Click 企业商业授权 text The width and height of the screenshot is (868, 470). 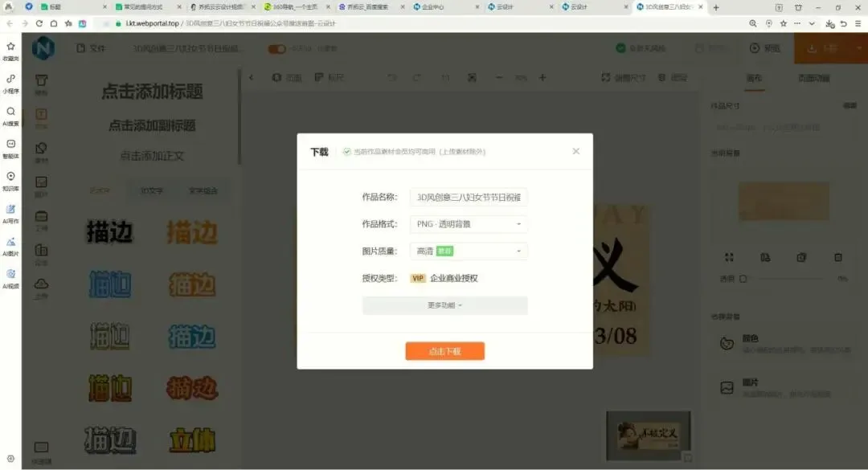pyautogui.click(x=454, y=279)
